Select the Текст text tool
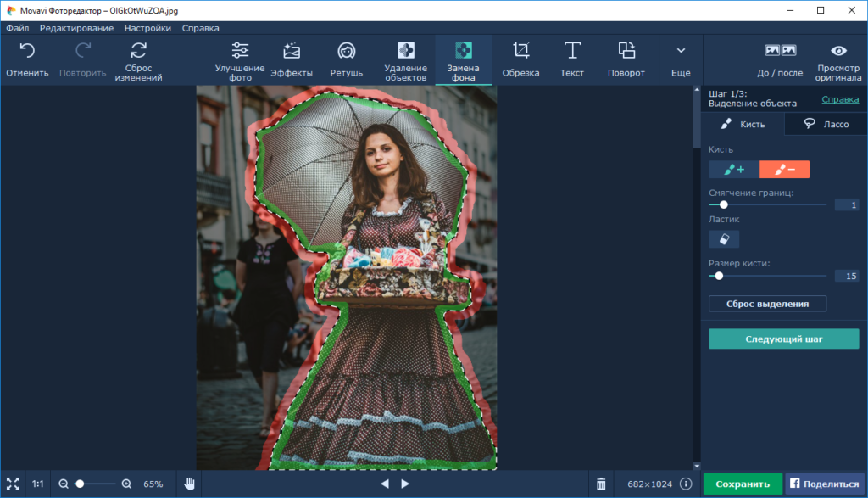The height and width of the screenshot is (498, 868). pos(572,51)
